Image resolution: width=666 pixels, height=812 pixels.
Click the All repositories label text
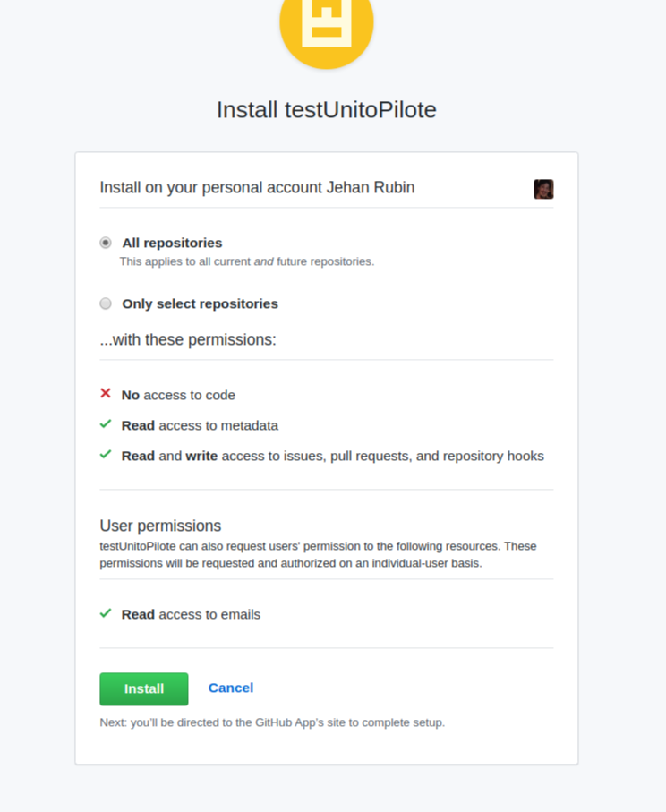tap(172, 243)
